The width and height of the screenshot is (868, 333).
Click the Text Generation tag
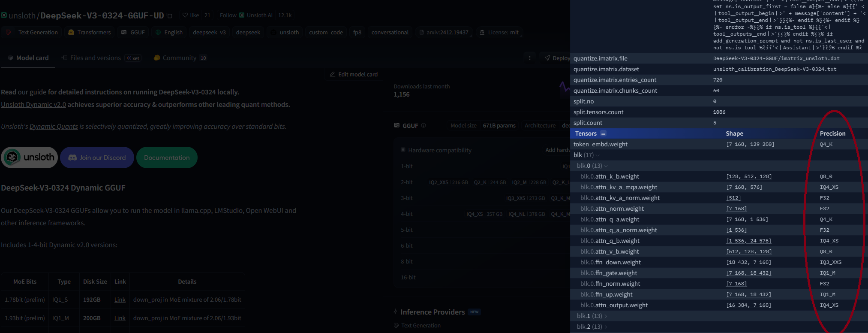coord(32,32)
